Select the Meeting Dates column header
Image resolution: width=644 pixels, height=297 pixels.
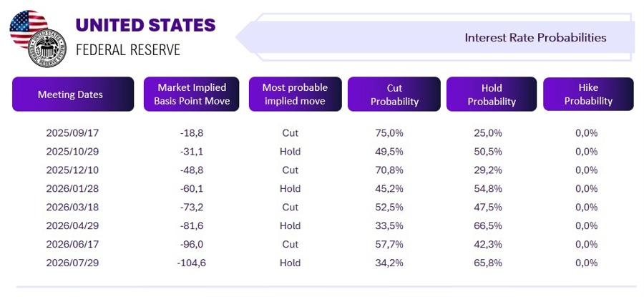[x=73, y=94]
